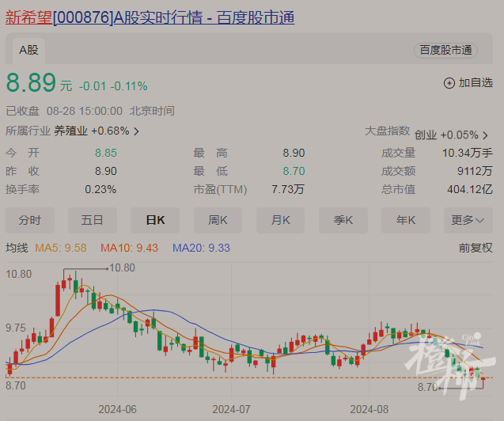Viewport: 504px width, 421px height.
Task: Click the 昨收 value 8.90
Action: [106, 171]
